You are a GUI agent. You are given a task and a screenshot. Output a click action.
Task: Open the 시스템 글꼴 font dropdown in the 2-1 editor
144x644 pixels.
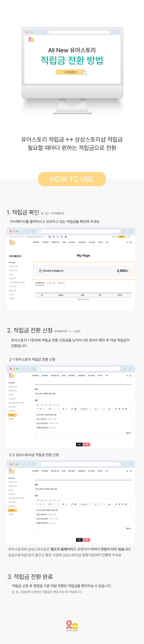[85, 409]
